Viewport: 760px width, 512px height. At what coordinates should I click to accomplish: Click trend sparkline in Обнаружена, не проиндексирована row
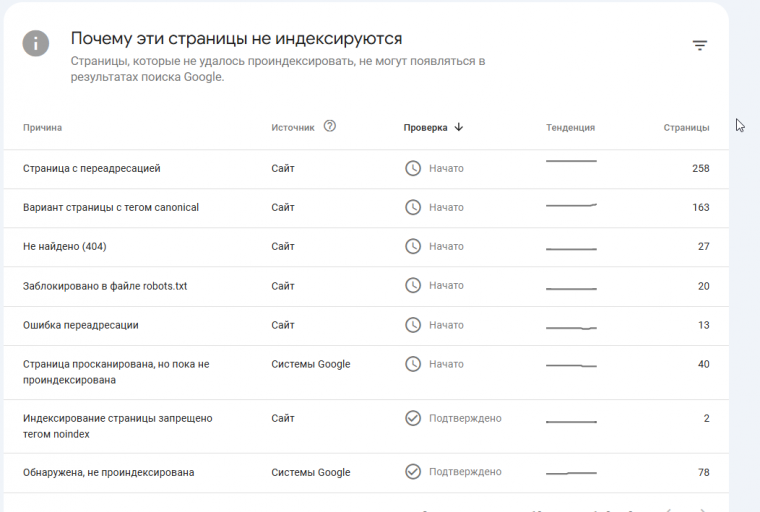(x=571, y=473)
